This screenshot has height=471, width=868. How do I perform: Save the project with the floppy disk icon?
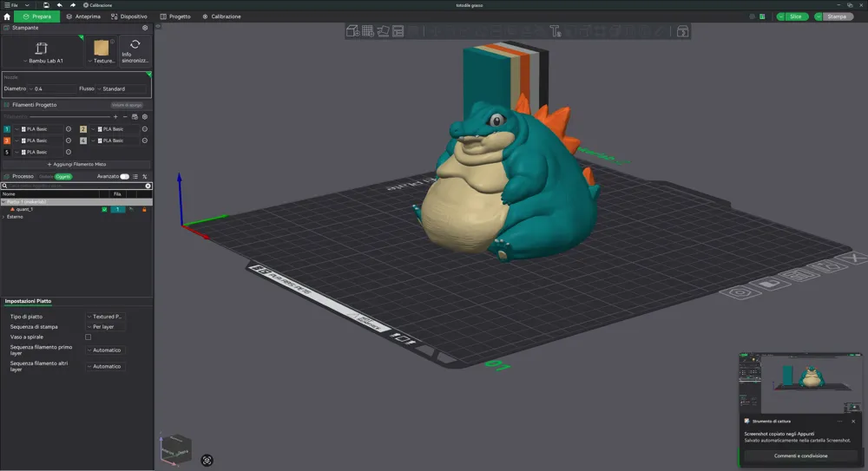[x=46, y=5]
